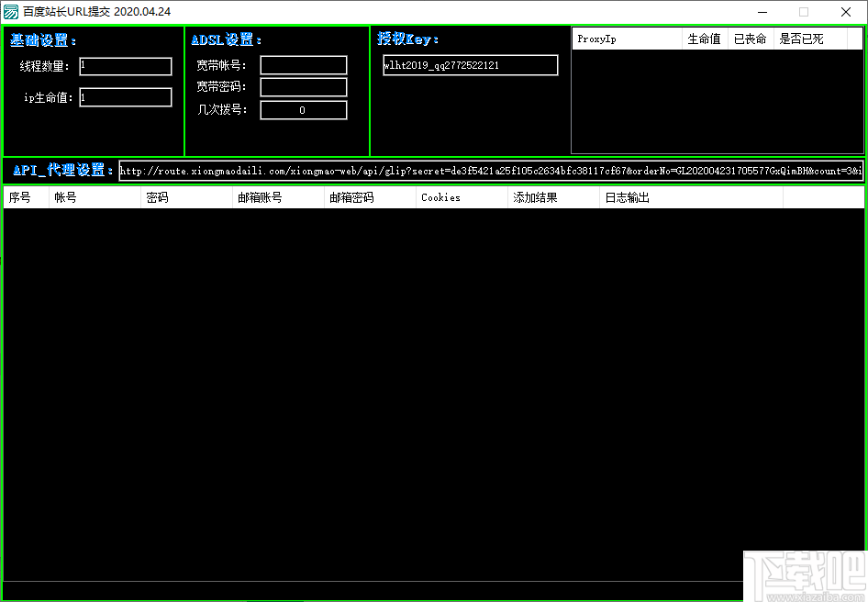Click the Cookies column header
This screenshot has height=602, width=868.
[462, 197]
